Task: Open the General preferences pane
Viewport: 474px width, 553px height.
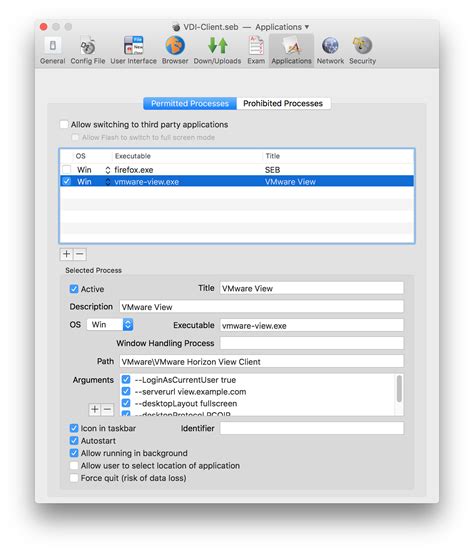Action: coord(53,50)
